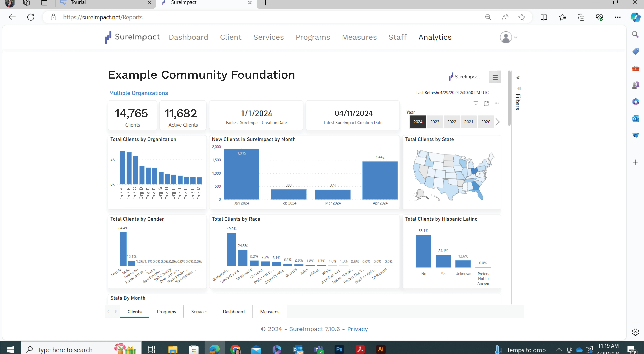The height and width of the screenshot is (354, 644).
Task: Click the report vertical scrollbar
Action: (x=509, y=98)
